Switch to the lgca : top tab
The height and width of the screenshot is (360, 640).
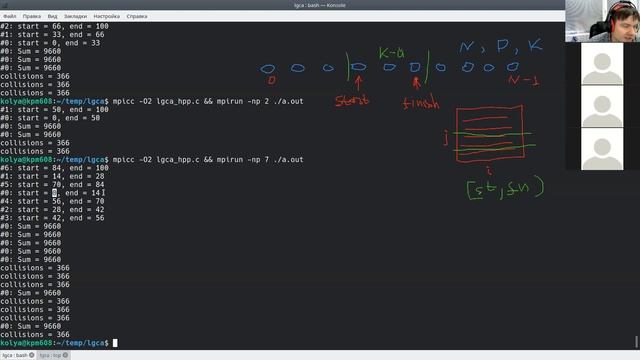point(51,355)
